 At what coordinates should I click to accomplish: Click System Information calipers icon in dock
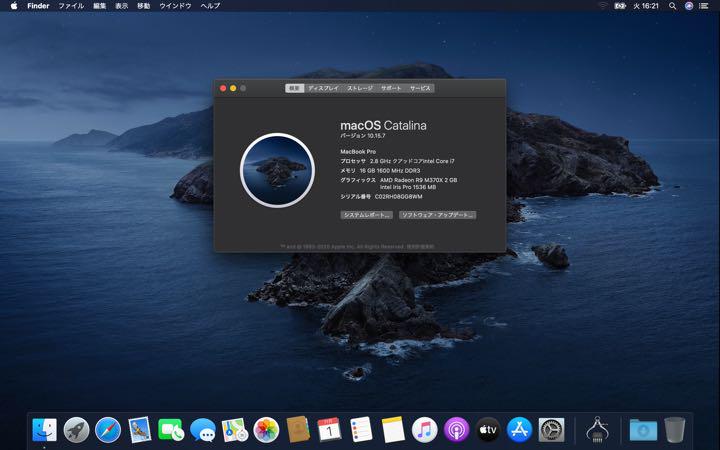coord(597,430)
